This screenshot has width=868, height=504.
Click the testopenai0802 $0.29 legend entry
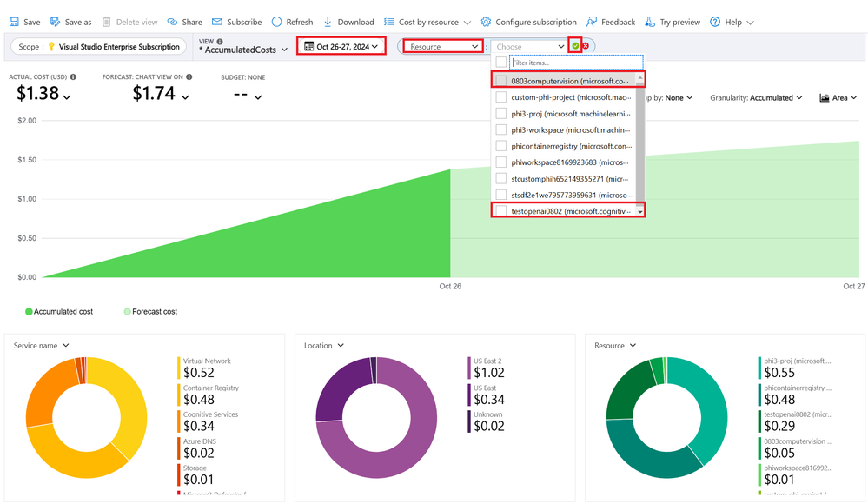(x=797, y=421)
